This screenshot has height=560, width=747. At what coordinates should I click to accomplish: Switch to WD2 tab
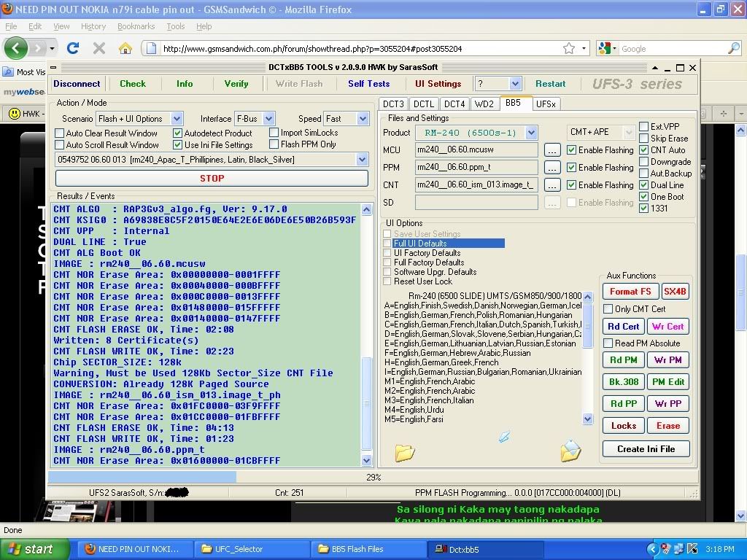(484, 104)
